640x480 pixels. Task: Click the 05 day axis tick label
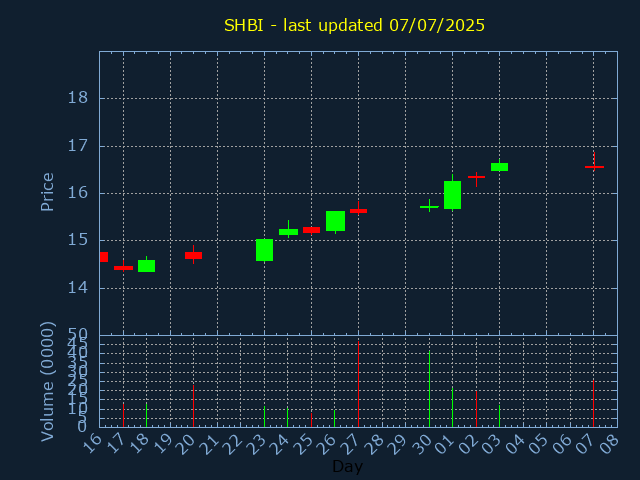click(539, 443)
